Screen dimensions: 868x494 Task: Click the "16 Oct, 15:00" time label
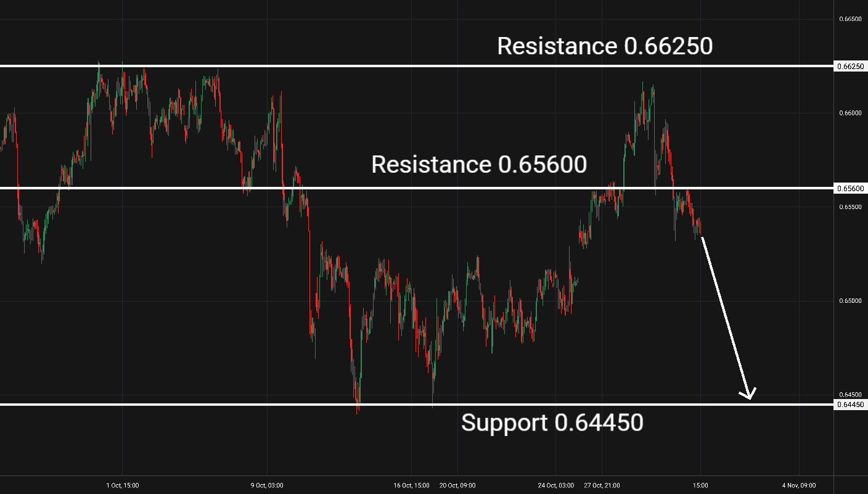[411, 485]
